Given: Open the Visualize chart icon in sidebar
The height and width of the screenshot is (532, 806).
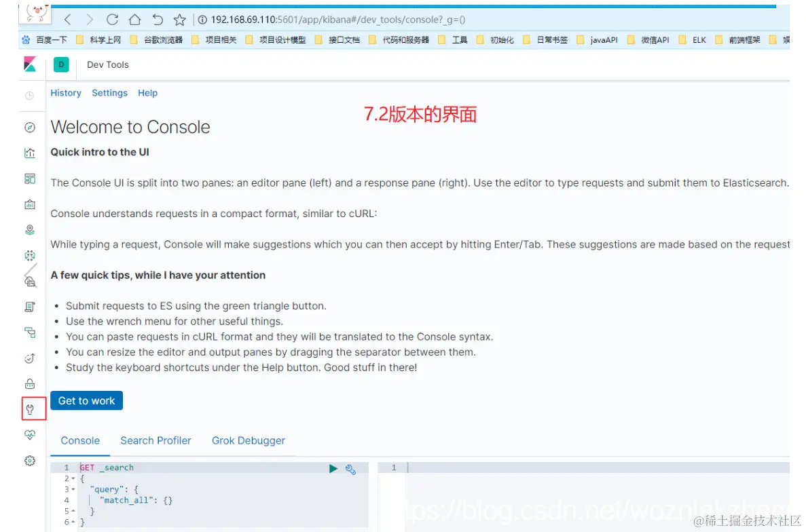Looking at the screenshot, I should point(30,153).
